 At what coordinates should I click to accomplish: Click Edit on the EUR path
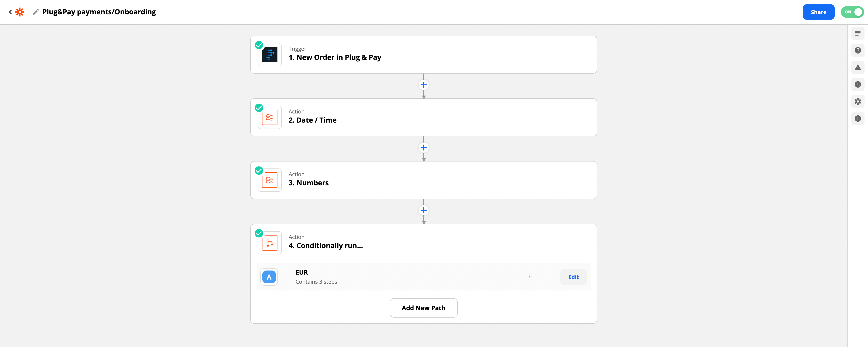[573, 277]
